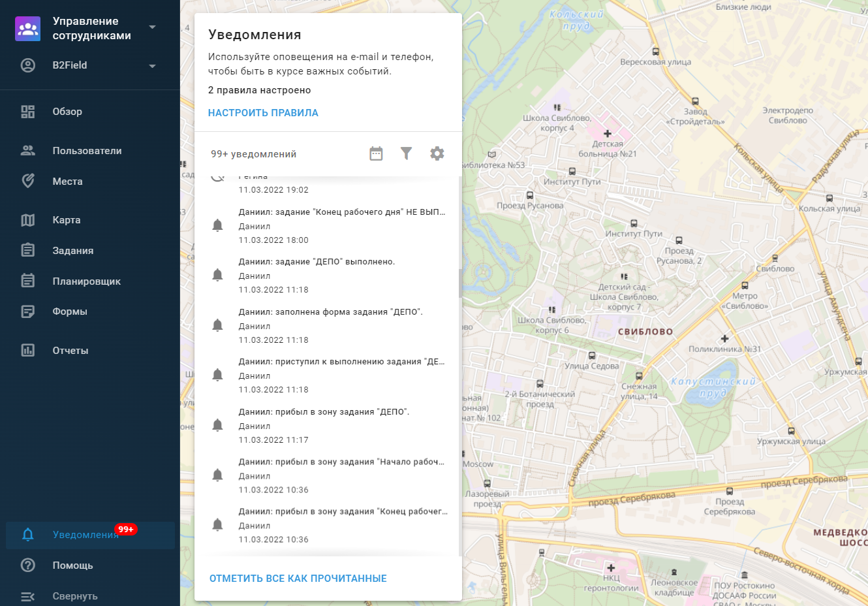868x606 pixels.
Task: Open the notifications calendar date filter icon
Action: tap(376, 153)
